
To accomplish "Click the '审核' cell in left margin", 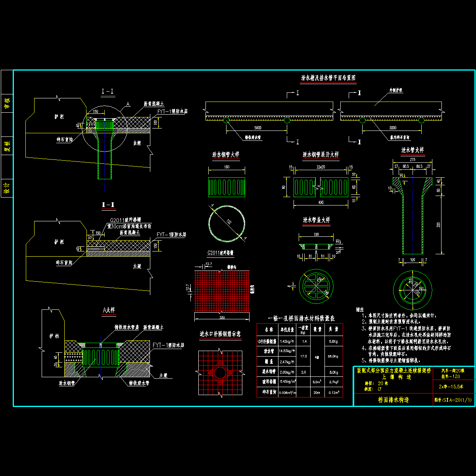I will click(x=7, y=103).
